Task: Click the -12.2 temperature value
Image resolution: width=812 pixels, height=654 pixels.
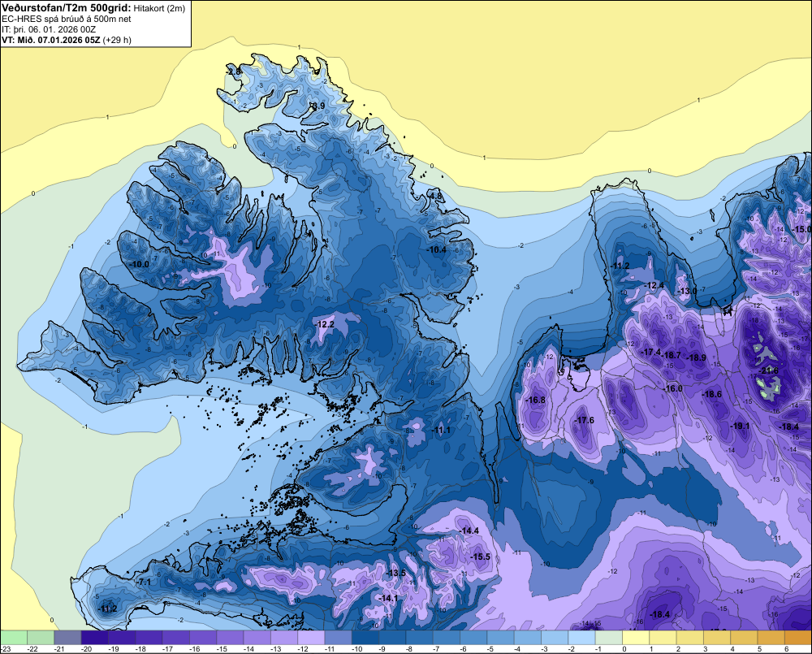Action: 325,324
